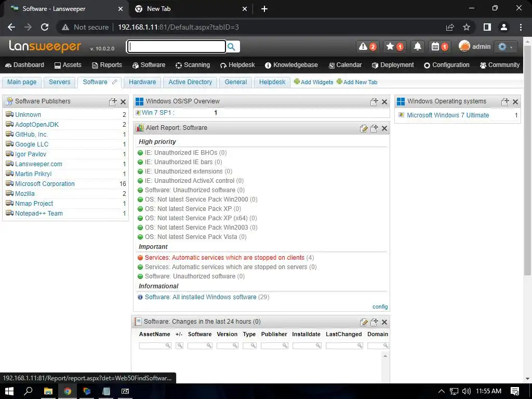The width and height of the screenshot is (532, 399).
Task: Switch to the Active Directory tab
Action: coord(190,82)
